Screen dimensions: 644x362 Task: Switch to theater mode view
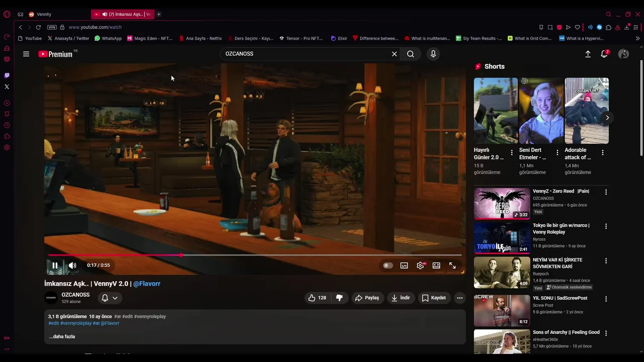[x=436, y=265]
